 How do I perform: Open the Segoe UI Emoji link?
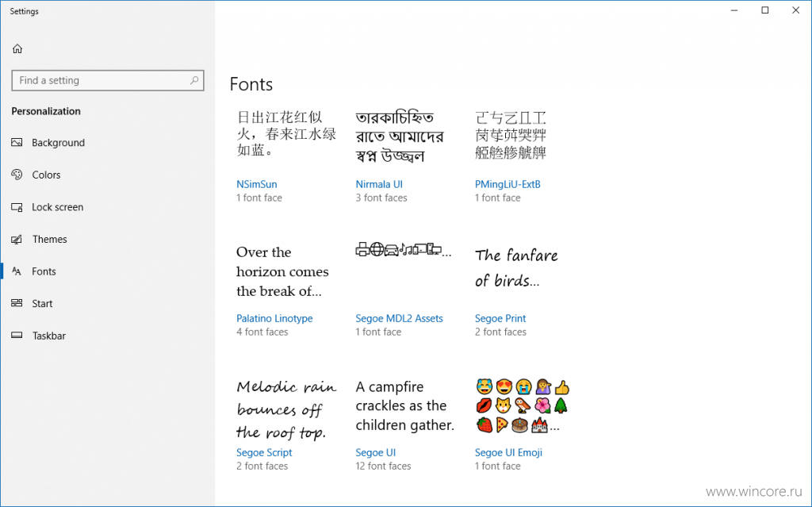508,452
